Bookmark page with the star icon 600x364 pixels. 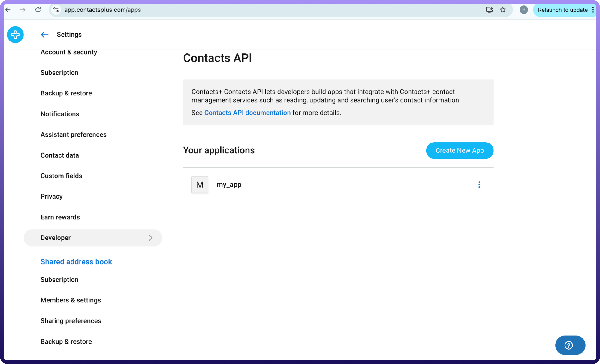click(503, 10)
